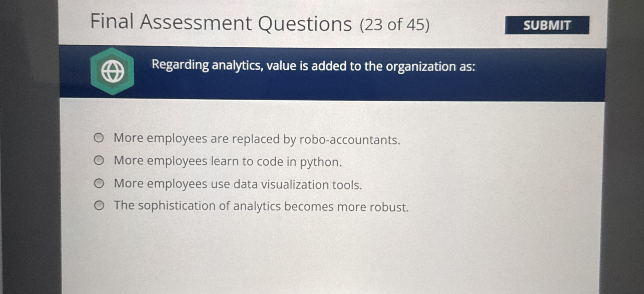Pick 'The sophistication of analytics becomes more robust'
This screenshot has height=294, width=644.
[x=261, y=206]
